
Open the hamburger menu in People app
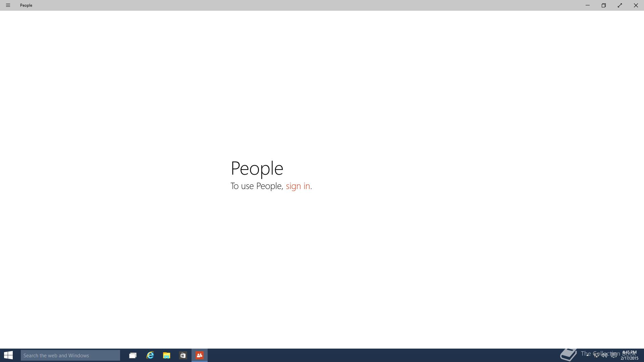coord(8,5)
